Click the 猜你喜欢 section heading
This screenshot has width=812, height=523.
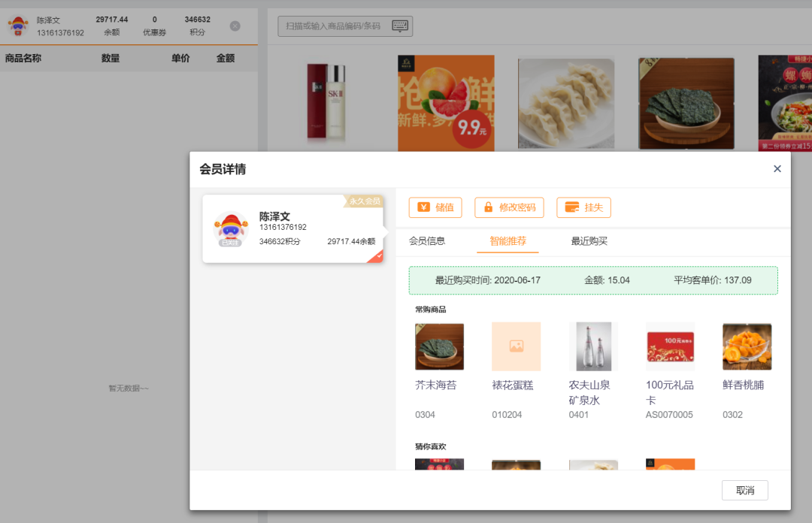coord(430,446)
